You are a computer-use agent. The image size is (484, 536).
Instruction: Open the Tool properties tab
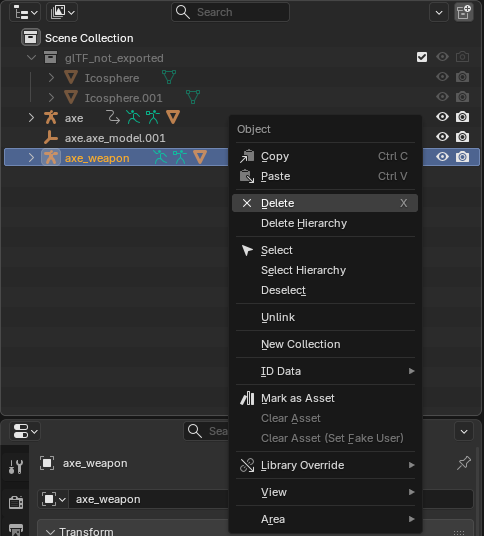(x=15, y=466)
